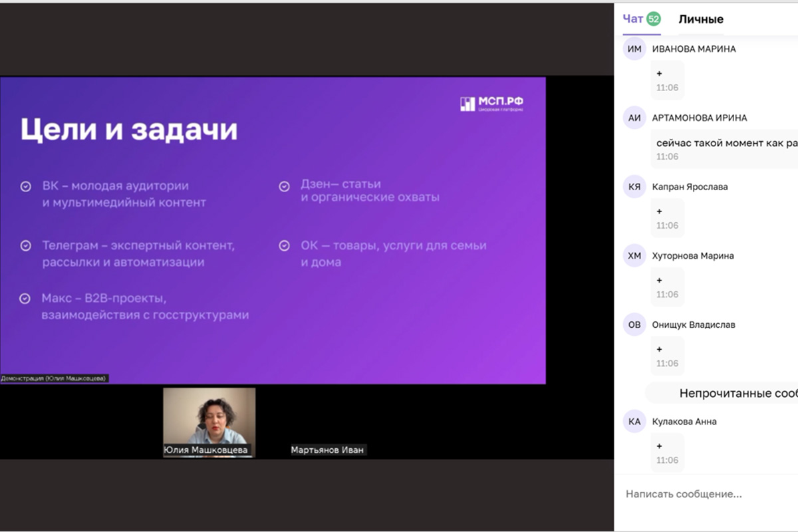The height and width of the screenshot is (532, 798).
Task: Click the ХМ avatar of Хуторнова Марина
Action: click(634, 256)
